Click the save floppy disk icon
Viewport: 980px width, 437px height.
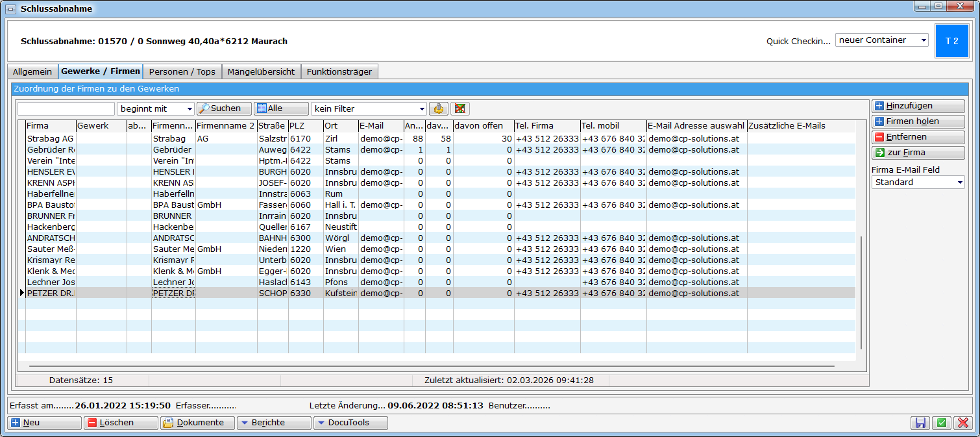point(920,423)
